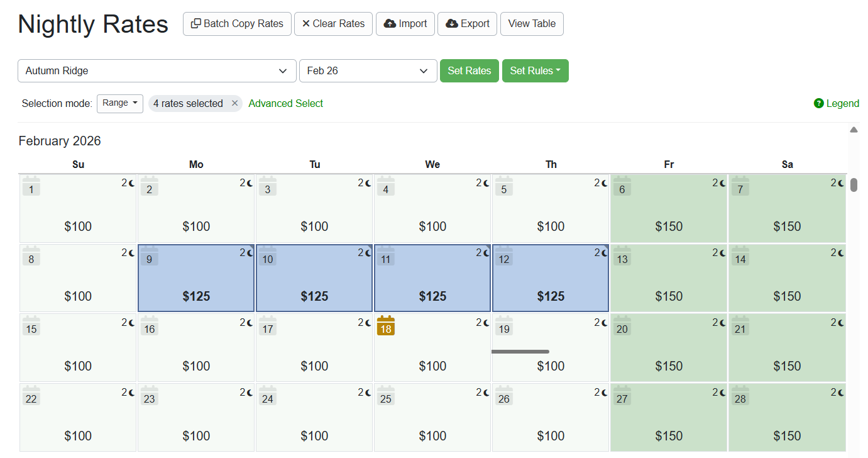Click the calendar badge on February 9
Viewport: 868px width, 458px height.
[x=149, y=257]
